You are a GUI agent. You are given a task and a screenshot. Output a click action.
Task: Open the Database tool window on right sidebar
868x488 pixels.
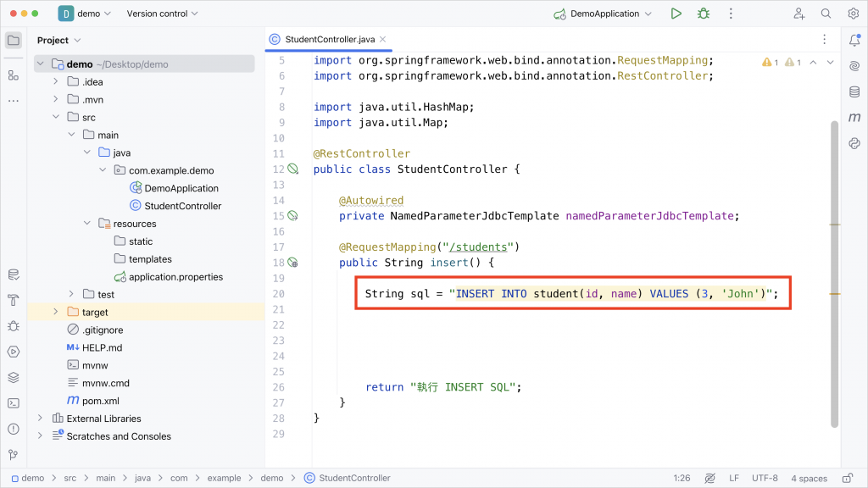(854, 91)
